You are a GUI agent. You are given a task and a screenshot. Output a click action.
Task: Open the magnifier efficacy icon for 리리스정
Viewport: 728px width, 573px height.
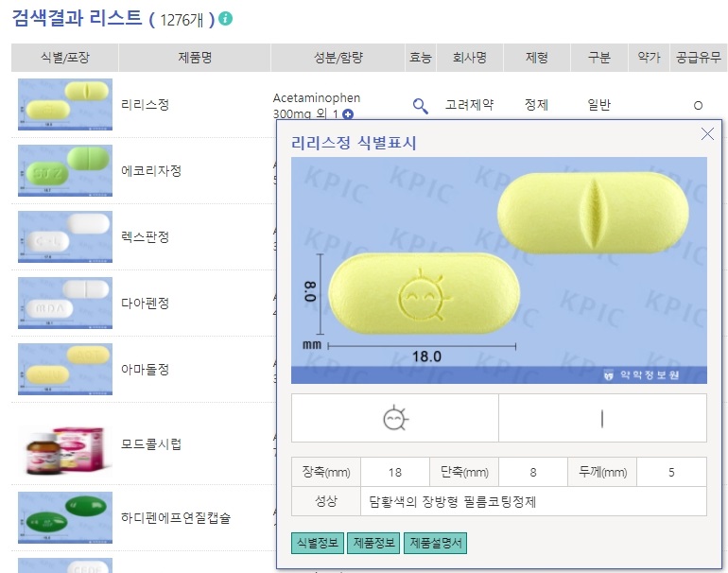[x=420, y=106]
